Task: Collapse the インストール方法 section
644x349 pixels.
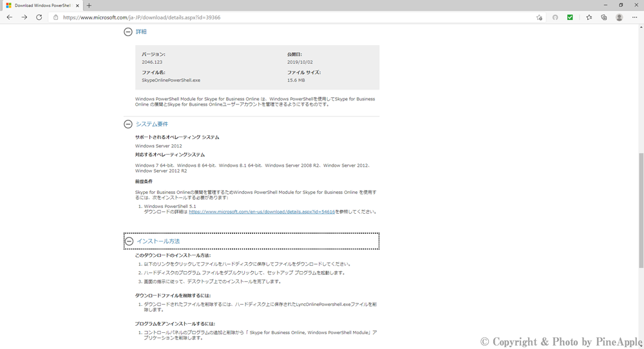Action: (x=129, y=241)
